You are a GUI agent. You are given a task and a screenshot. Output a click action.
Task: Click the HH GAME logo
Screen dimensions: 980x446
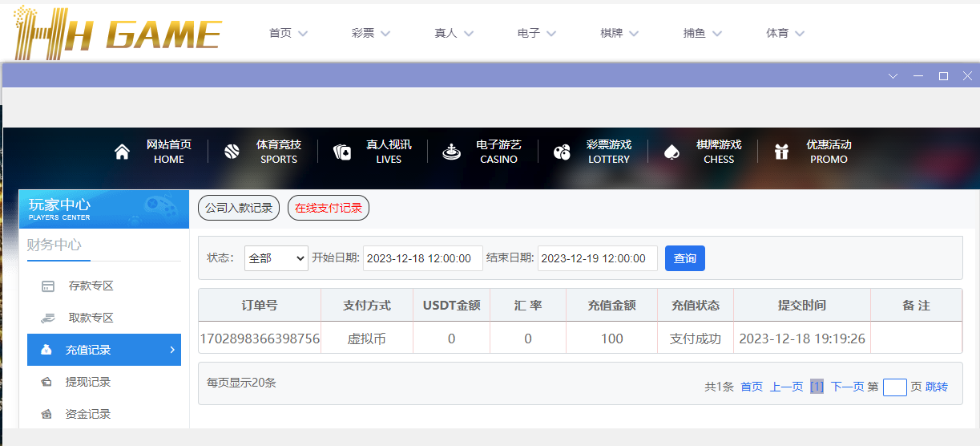117,32
